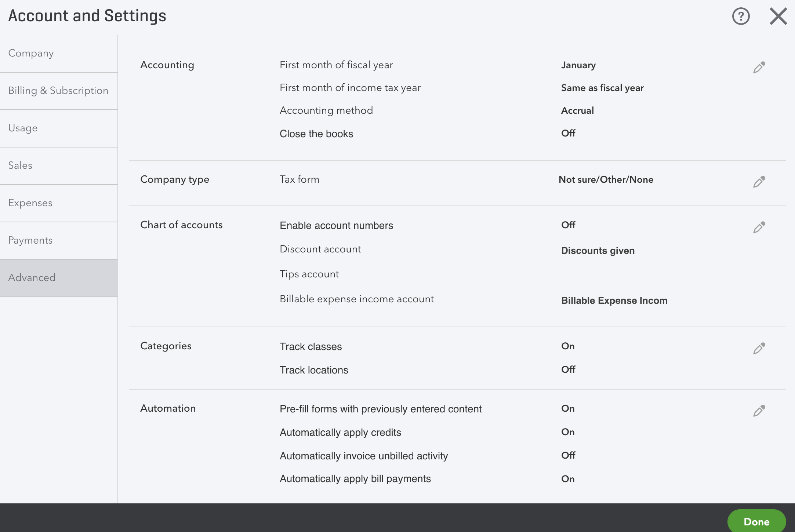
Task: Click the Track classes setting row
Action: point(311,347)
